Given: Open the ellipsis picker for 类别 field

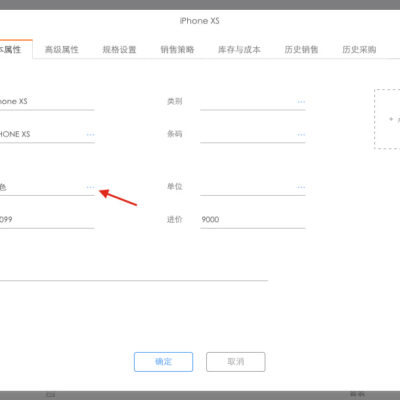Looking at the screenshot, I should (x=301, y=102).
